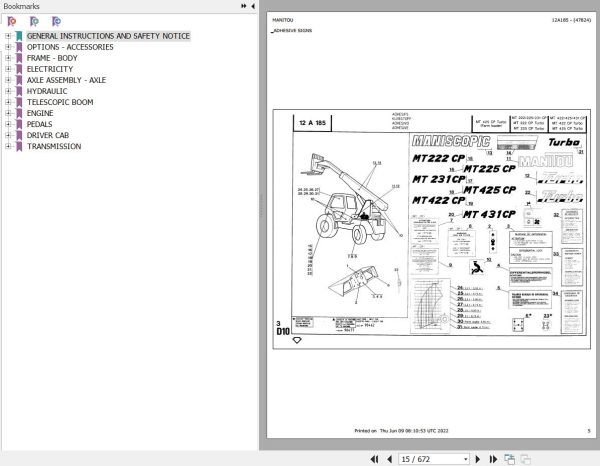Expand the DRIVER CAB bookmark node
This screenshot has width=600, height=466.
[8, 135]
